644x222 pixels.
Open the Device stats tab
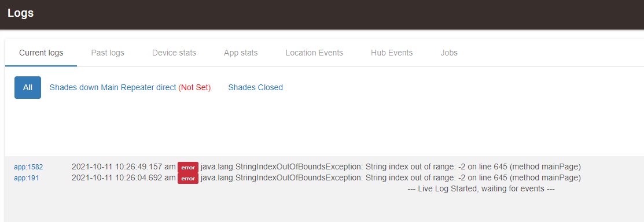(174, 53)
